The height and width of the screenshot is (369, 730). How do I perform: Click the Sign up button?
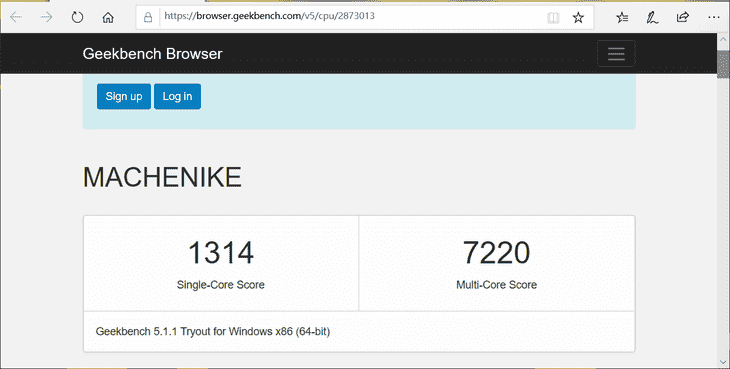pyautogui.click(x=124, y=96)
